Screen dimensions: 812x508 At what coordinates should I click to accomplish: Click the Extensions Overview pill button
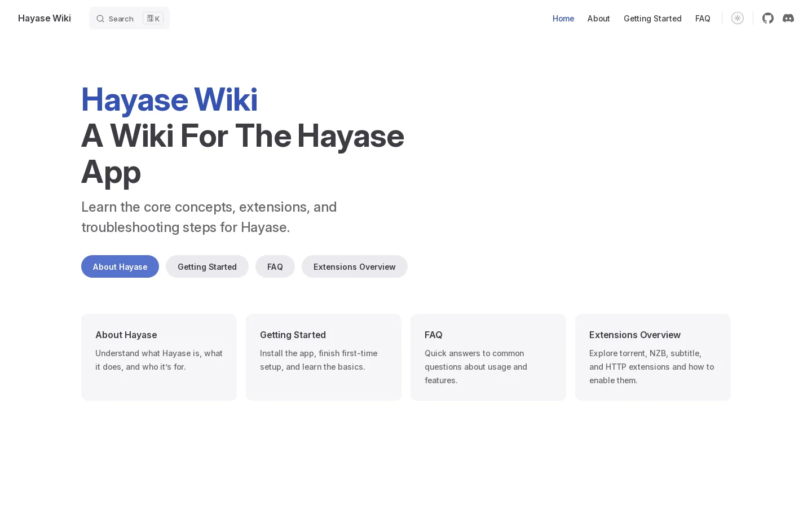[x=355, y=266]
